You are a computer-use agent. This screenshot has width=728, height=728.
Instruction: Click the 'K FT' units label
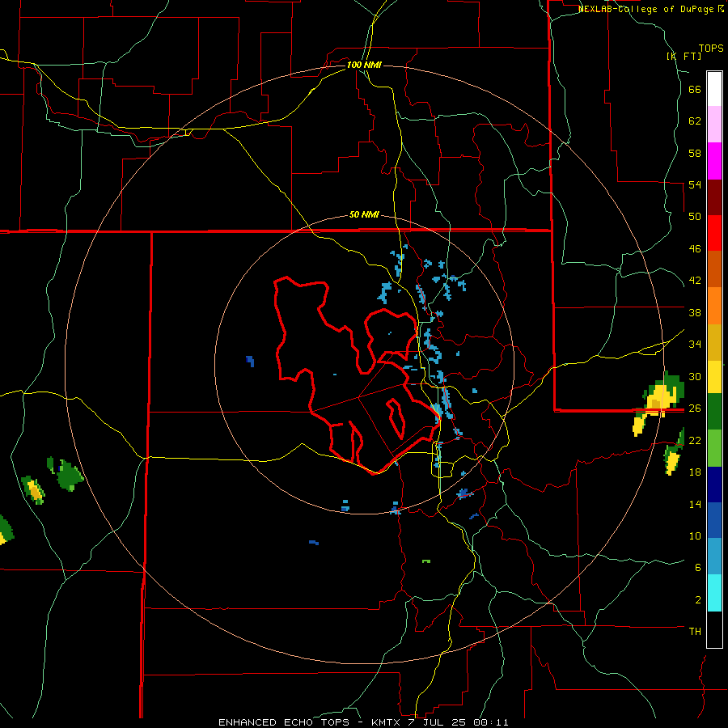point(684,56)
